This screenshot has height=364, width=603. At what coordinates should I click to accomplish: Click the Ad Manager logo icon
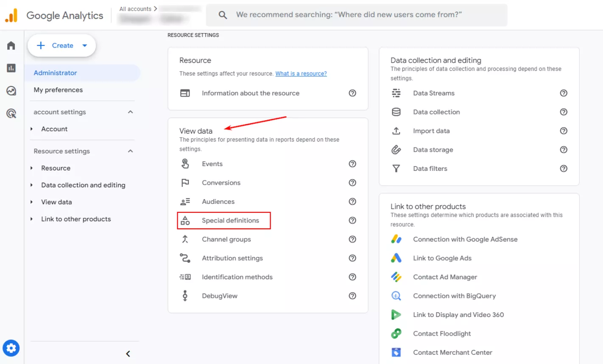point(396,277)
